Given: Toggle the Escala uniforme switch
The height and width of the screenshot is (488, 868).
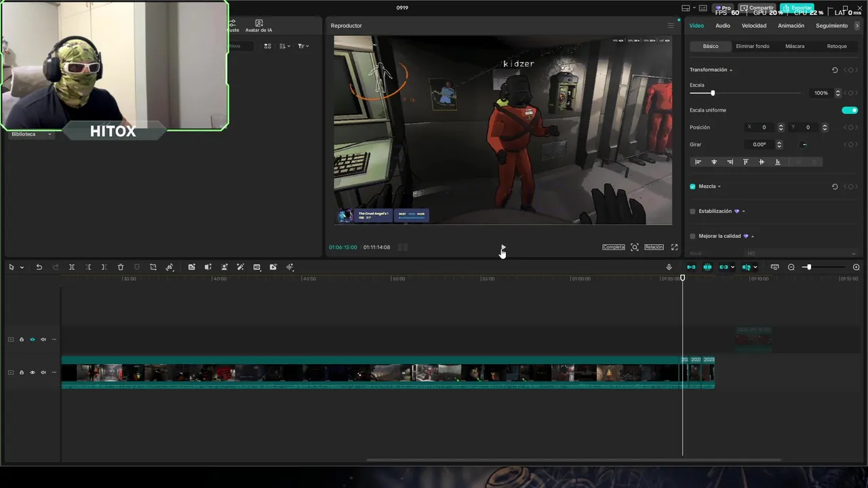Looking at the screenshot, I should 850,110.
